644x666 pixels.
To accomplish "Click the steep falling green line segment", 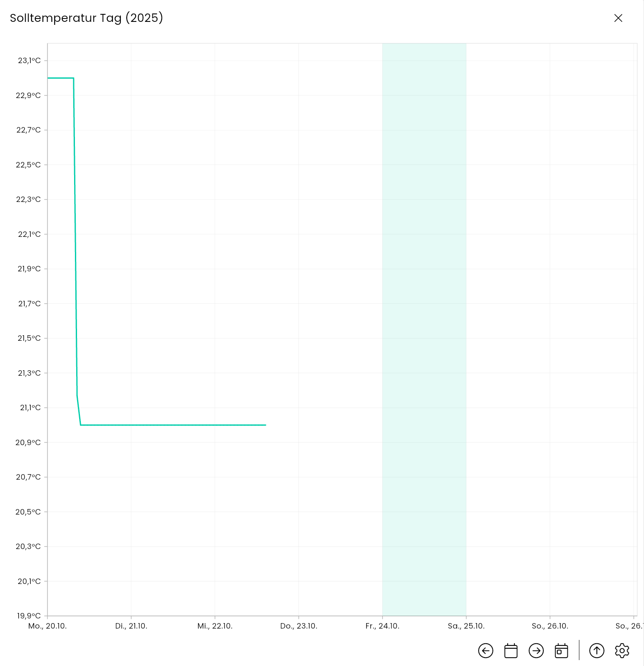I will (x=75, y=236).
